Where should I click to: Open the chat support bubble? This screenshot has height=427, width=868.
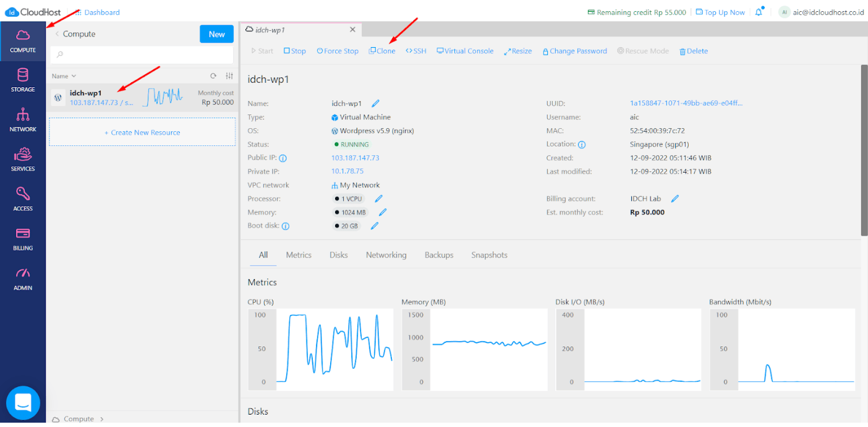point(23,403)
